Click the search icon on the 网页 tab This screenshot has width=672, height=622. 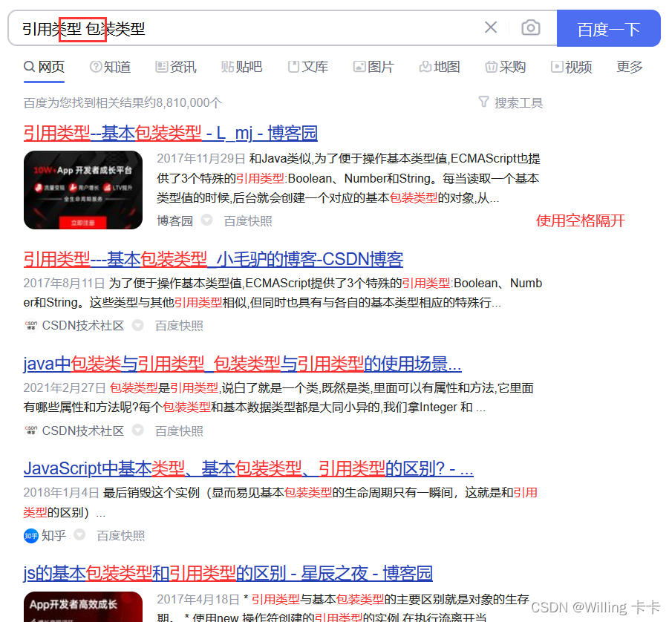(x=29, y=67)
